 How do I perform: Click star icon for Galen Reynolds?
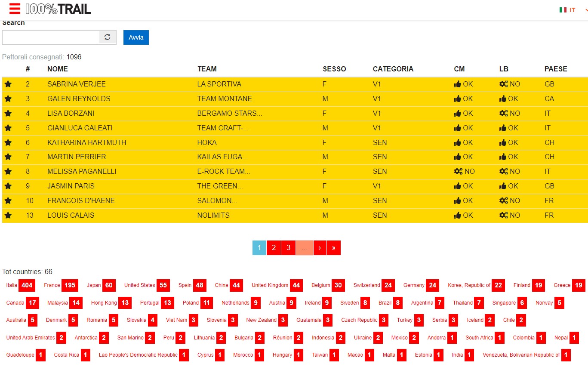tap(8, 99)
